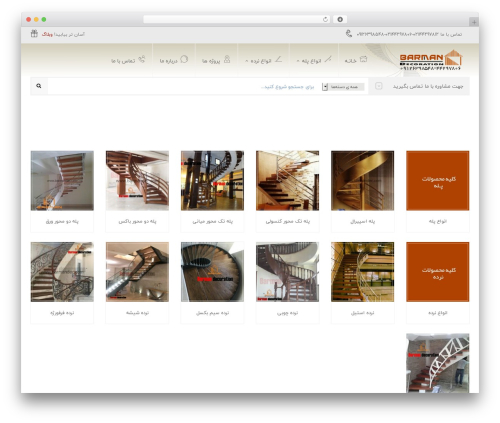Click the magnifier search icon

click(x=39, y=86)
